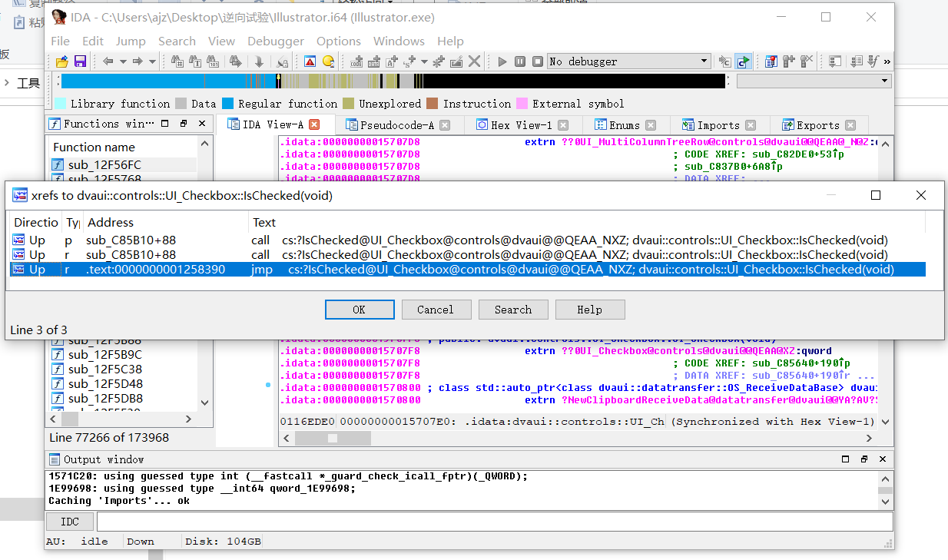The image size is (948, 560).
Task: Click Cancel in the xrefs dialog
Action: [x=436, y=310]
